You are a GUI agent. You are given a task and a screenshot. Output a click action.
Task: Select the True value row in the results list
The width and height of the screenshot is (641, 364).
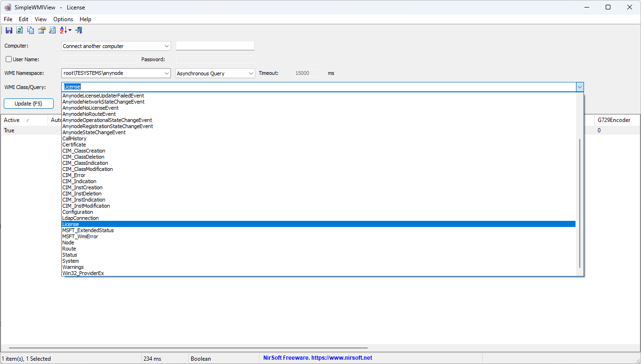coord(8,130)
